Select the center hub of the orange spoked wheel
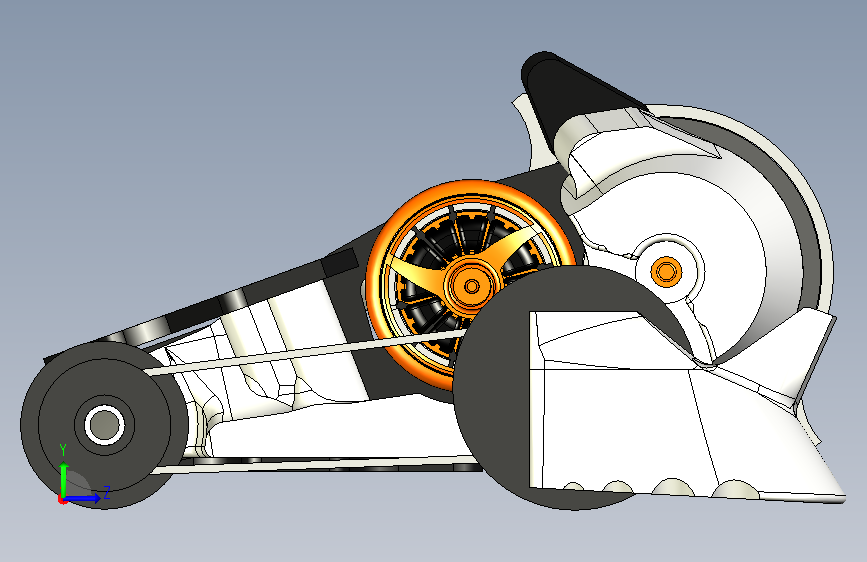Viewport: 867px width, 562px height. pos(471,286)
